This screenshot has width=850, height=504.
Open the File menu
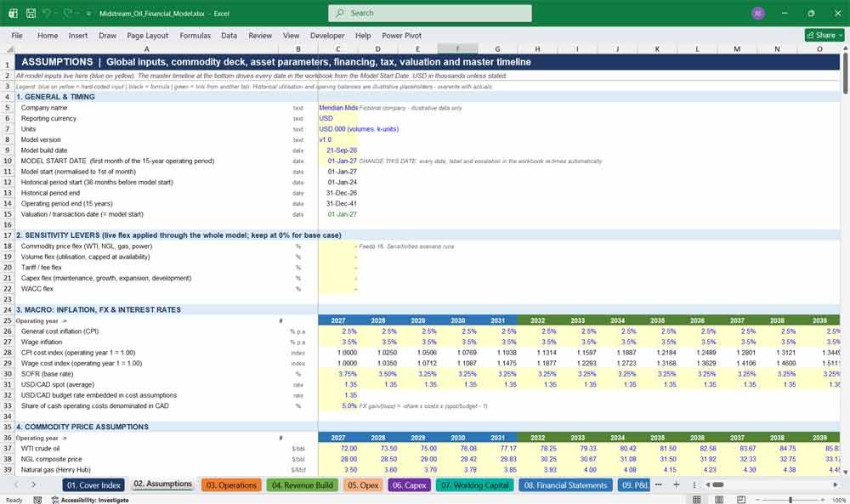pyautogui.click(x=17, y=35)
